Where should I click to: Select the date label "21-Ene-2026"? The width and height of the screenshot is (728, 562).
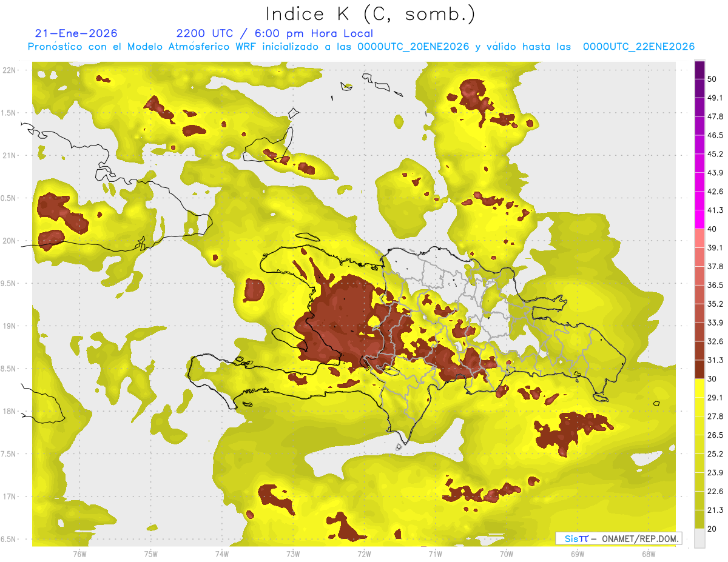pos(76,33)
